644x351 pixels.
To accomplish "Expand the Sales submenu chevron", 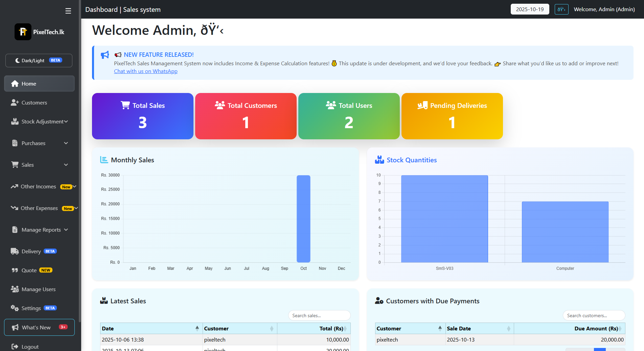I will coord(66,165).
